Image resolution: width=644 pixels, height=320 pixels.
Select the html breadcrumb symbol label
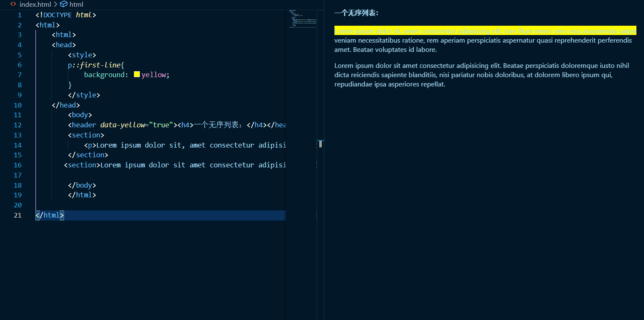pos(76,4)
